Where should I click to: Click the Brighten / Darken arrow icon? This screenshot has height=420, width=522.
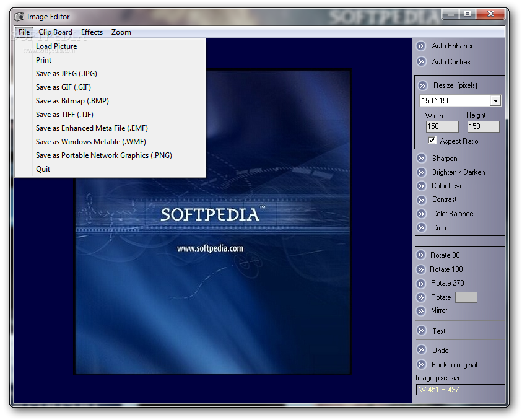(x=422, y=172)
